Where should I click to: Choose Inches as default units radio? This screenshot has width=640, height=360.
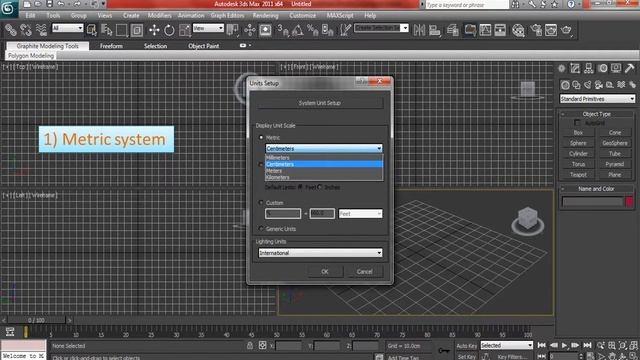click(x=320, y=187)
